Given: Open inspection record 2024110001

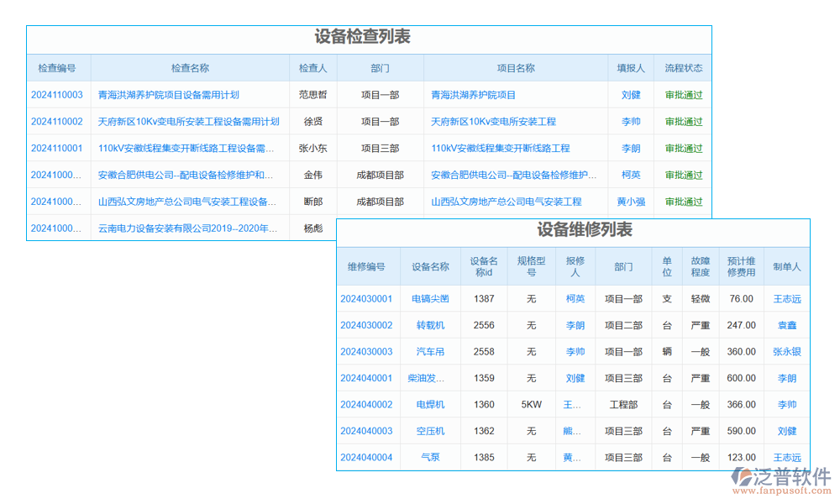Looking at the screenshot, I should pyautogui.click(x=58, y=148).
